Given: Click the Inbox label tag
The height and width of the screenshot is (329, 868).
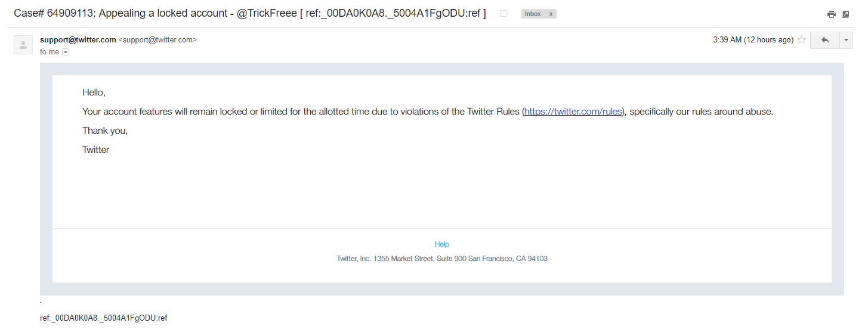Looking at the screenshot, I should [x=533, y=14].
